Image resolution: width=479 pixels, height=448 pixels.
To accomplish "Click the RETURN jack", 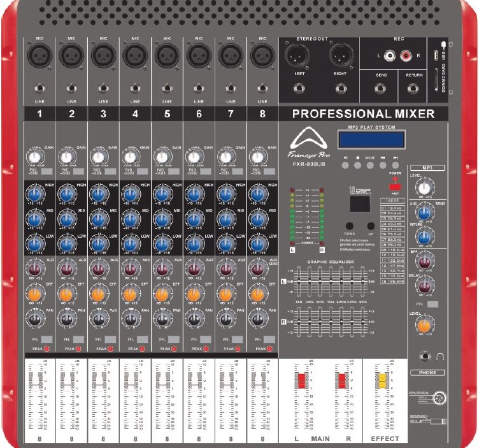I will (x=413, y=89).
